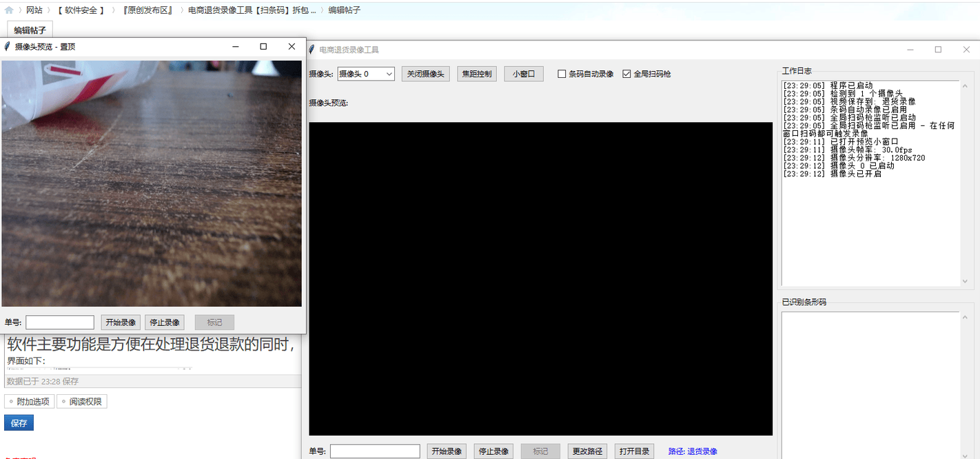Click log line 摄像头已开启
The height and width of the screenshot is (459, 980).
832,174
